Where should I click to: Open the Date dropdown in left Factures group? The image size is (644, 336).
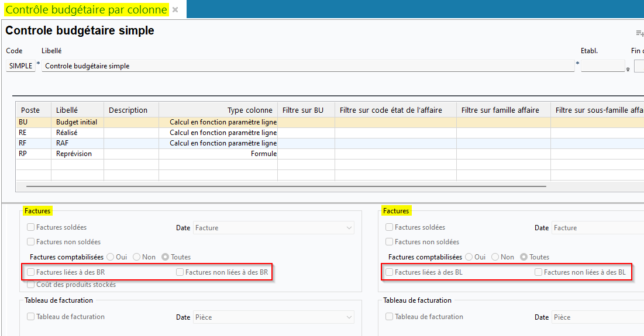click(x=273, y=228)
